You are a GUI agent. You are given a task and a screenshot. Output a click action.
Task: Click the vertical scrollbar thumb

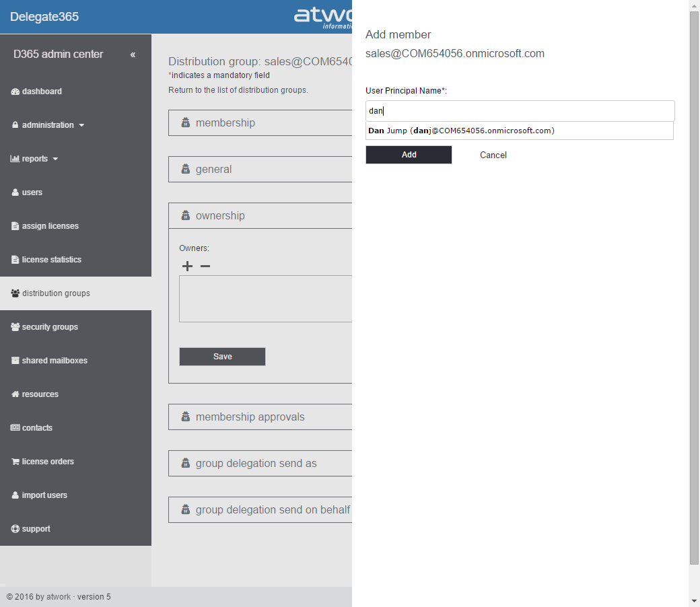point(694,288)
